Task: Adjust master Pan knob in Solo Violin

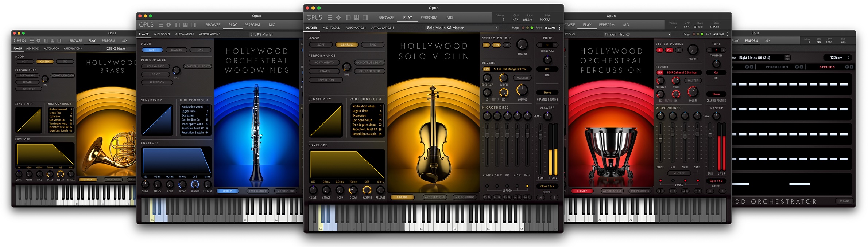Action: click(547, 116)
